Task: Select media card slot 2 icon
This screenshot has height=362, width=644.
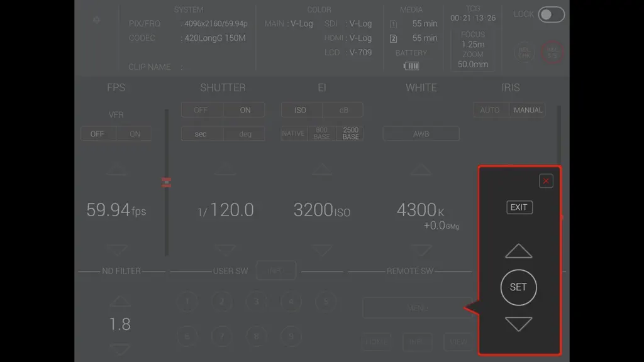Action: coord(393,38)
